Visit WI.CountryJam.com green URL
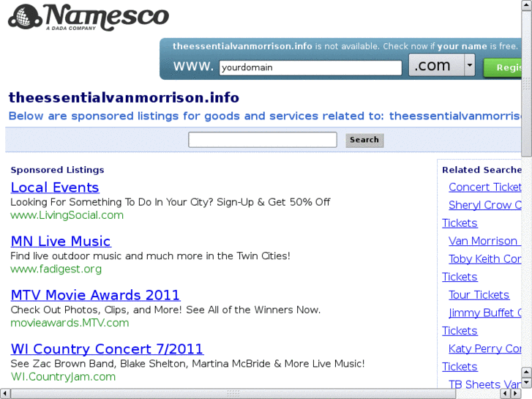Image resolution: width=532 pixels, height=399 pixels. click(x=63, y=376)
